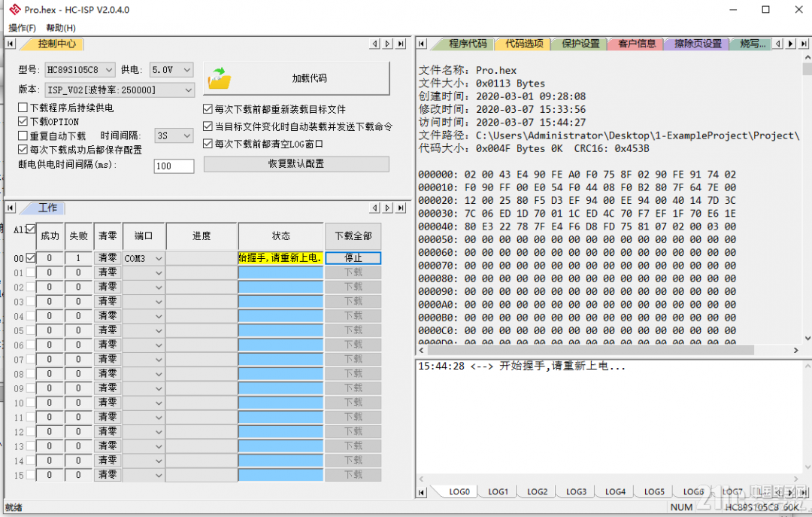Toggle 每次下载成功后都保存配置 checkbox
The image size is (812, 517).
[x=23, y=149]
